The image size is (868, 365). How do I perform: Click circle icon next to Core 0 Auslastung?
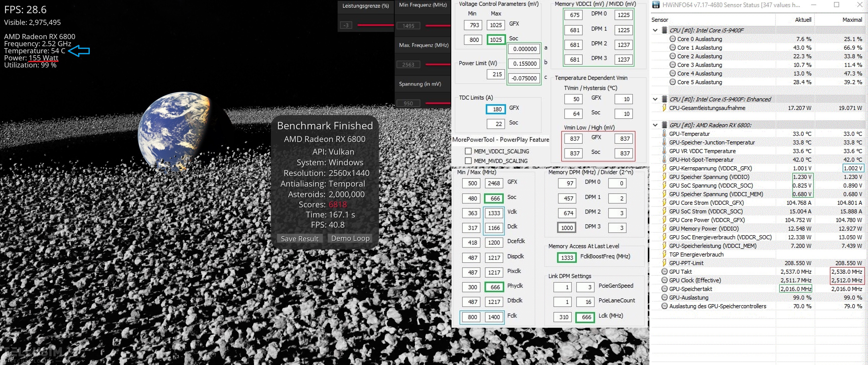[672, 39]
